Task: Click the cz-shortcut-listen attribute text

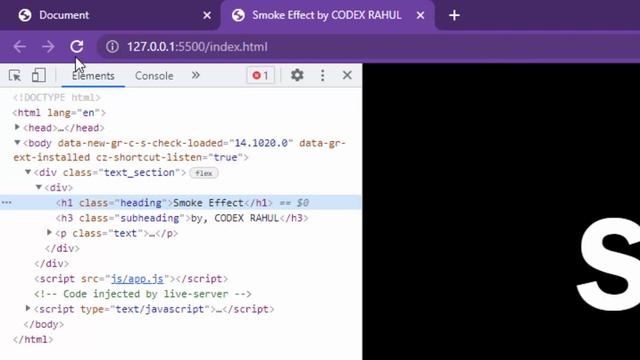Action: 149,158
